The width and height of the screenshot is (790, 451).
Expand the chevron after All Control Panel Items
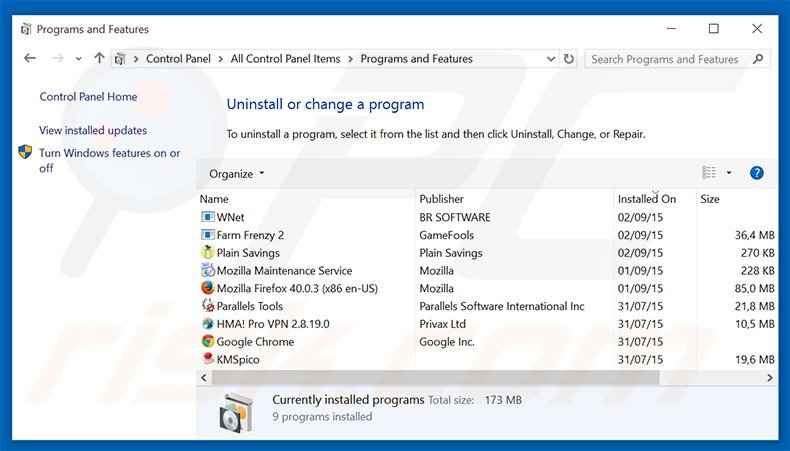[350, 59]
